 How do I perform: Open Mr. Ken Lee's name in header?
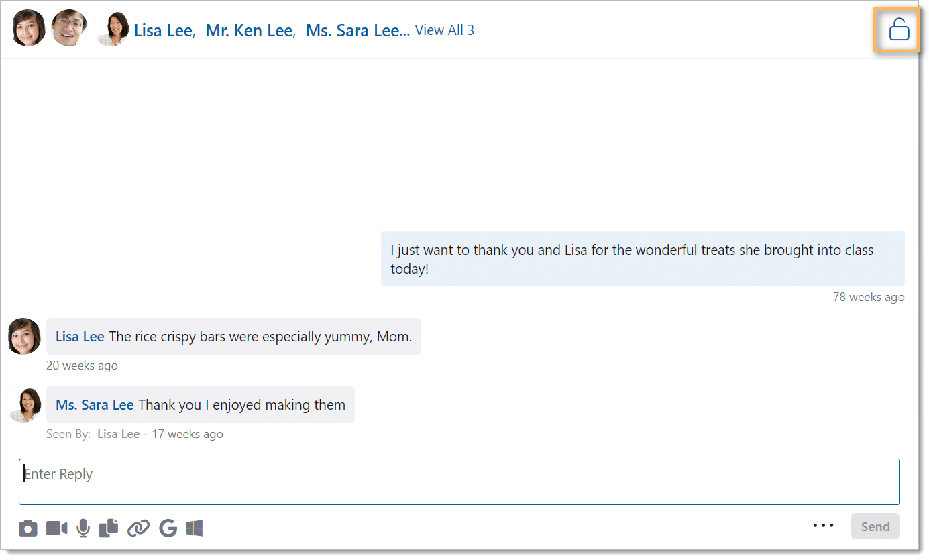249,31
